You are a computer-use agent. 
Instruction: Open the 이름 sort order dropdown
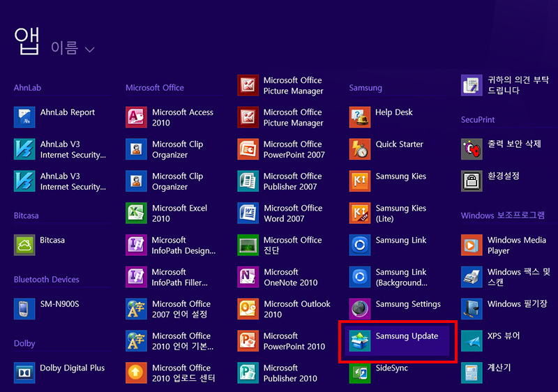73,47
